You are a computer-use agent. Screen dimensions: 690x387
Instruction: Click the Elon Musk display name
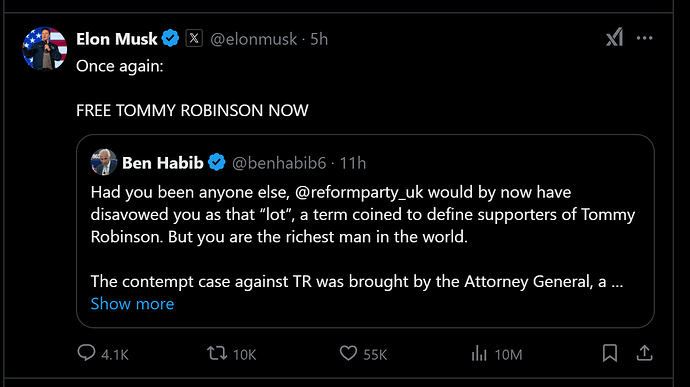click(x=117, y=39)
